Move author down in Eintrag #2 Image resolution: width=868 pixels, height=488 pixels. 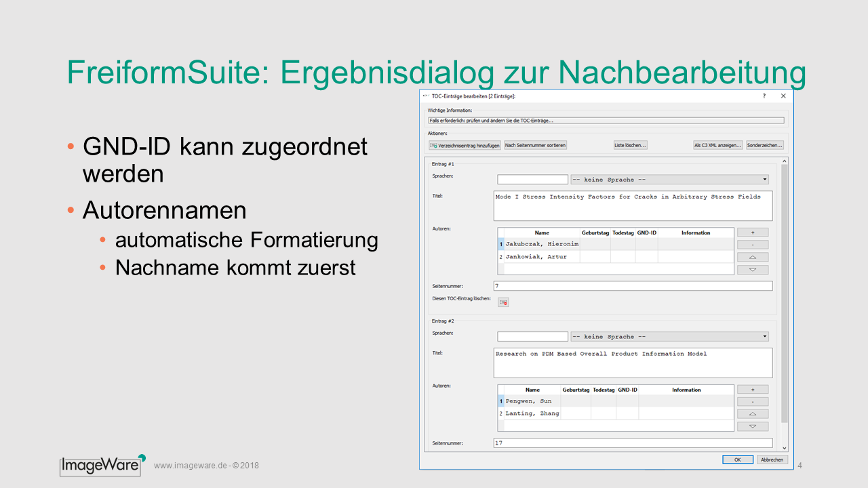point(753,427)
